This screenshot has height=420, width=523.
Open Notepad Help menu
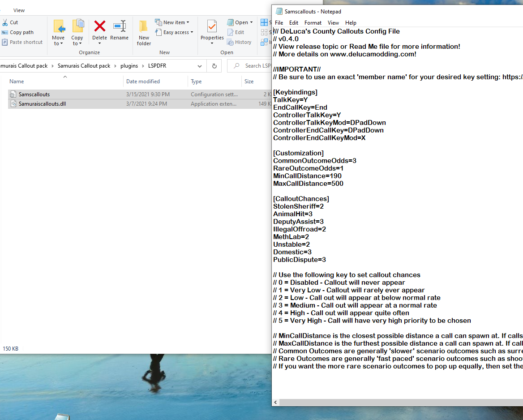pyautogui.click(x=351, y=23)
